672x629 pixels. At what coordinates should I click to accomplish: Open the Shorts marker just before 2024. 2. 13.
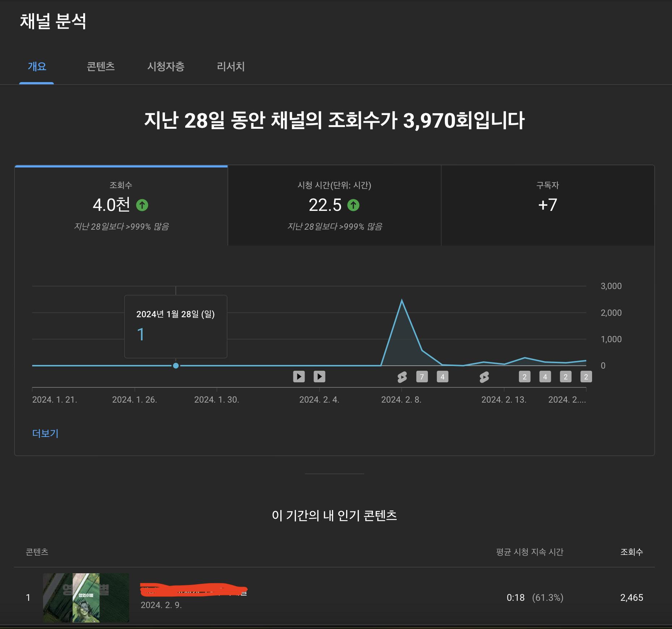(x=484, y=377)
